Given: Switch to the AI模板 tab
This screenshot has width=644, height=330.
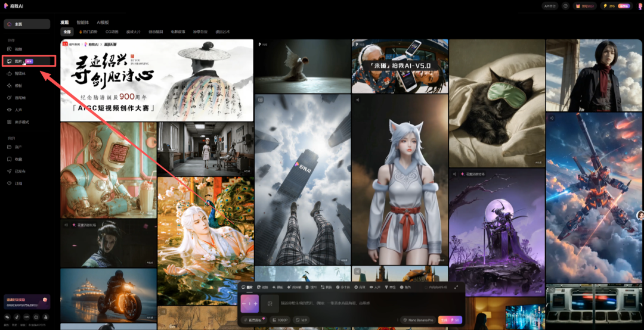Looking at the screenshot, I should point(103,22).
